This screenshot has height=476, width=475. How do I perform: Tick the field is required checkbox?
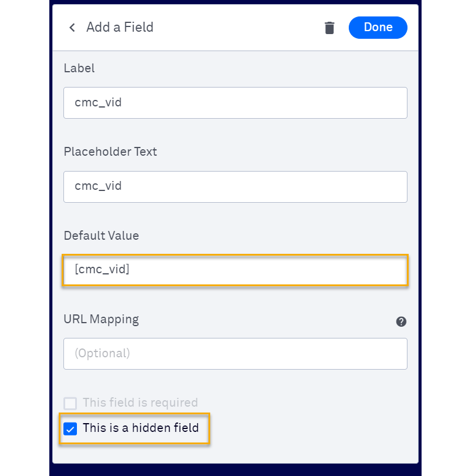70,403
